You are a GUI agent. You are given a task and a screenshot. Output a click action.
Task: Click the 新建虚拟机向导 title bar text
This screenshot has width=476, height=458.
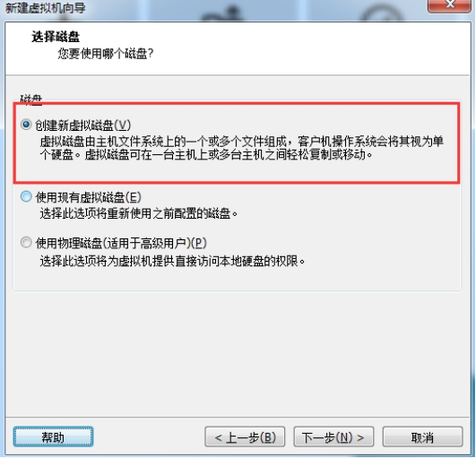point(46,8)
